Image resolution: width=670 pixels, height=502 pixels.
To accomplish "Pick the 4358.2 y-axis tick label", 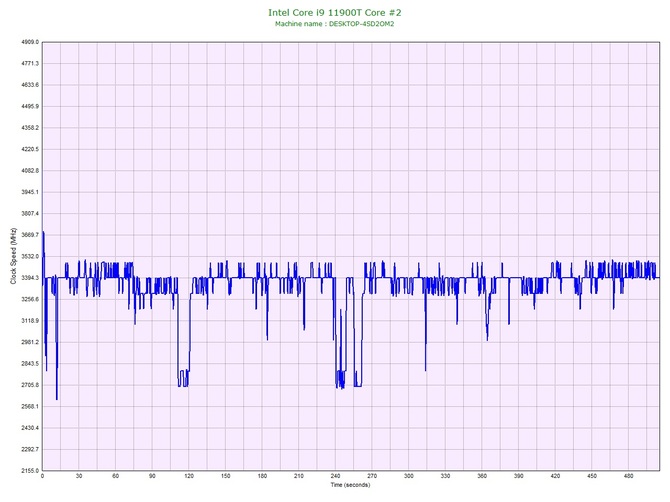I will pos(30,128).
